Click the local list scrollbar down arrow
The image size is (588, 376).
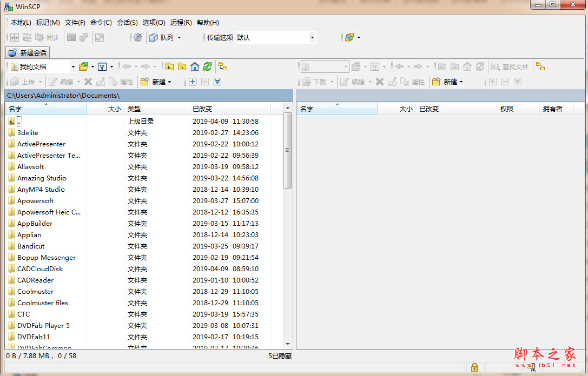(x=288, y=344)
